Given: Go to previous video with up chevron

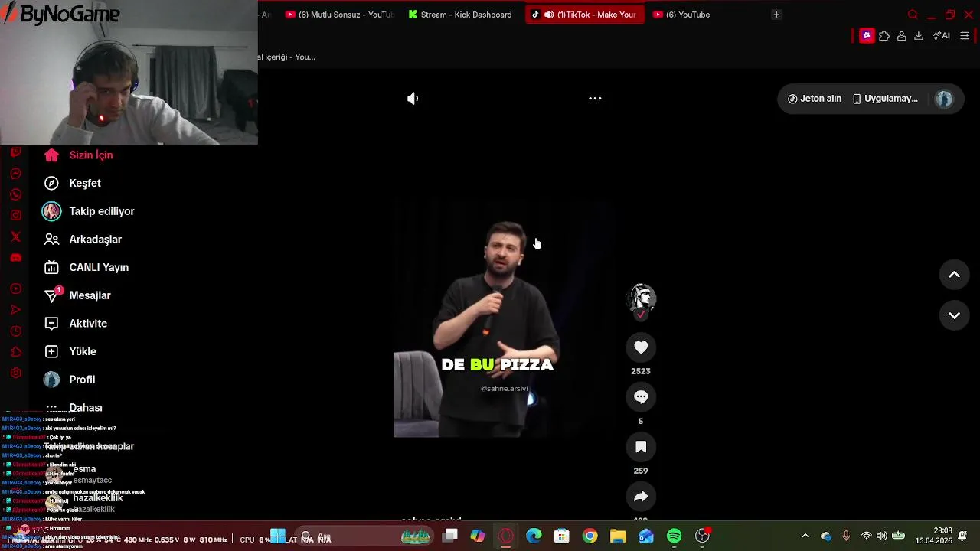Looking at the screenshot, I should tap(954, 275).
